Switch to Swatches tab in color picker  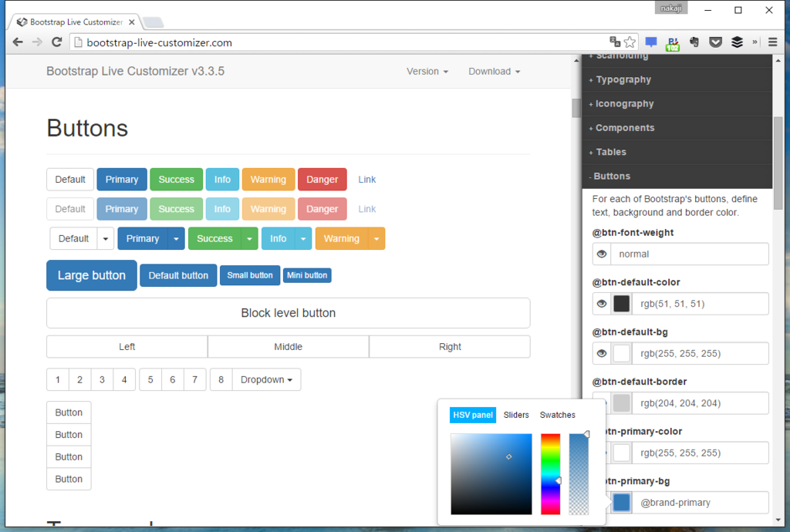(x=557, y=416)
